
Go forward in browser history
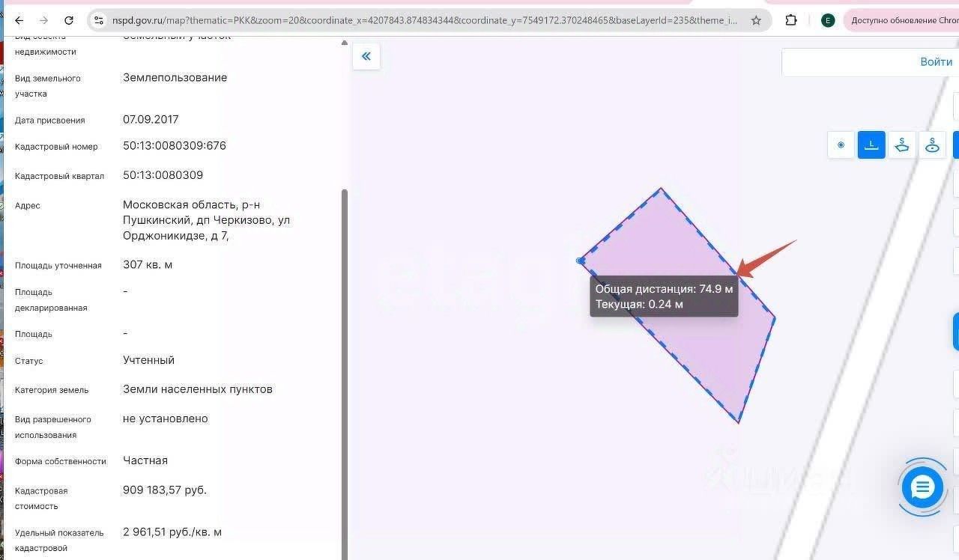(x=43, y=20)
